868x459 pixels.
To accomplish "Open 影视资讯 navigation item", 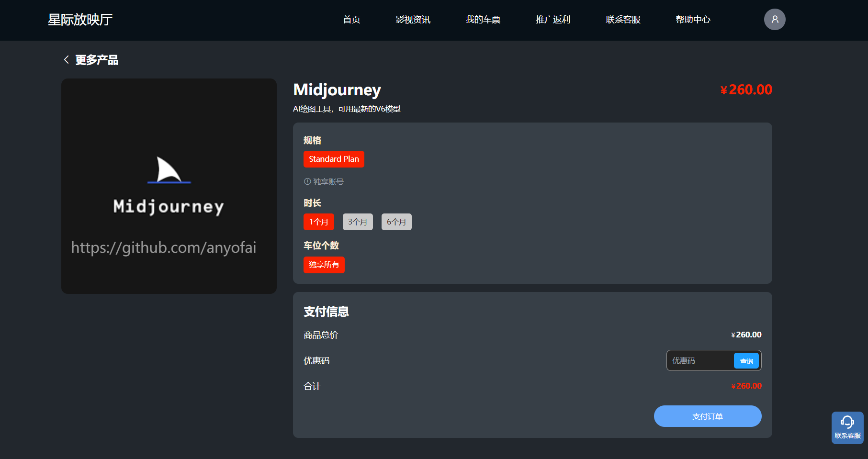I will coord(413,20).
